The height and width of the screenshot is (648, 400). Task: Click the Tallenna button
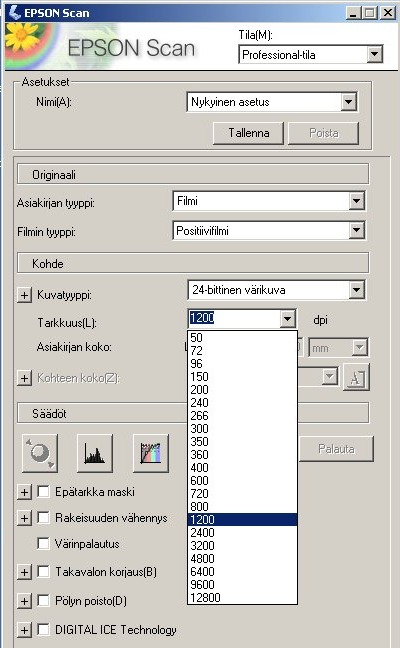coord(248,133)
